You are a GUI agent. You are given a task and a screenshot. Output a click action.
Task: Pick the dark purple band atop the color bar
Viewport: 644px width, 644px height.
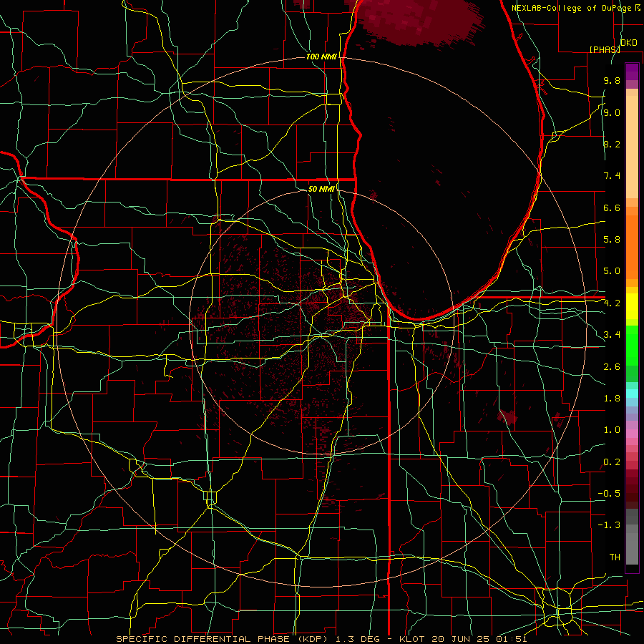632,72
